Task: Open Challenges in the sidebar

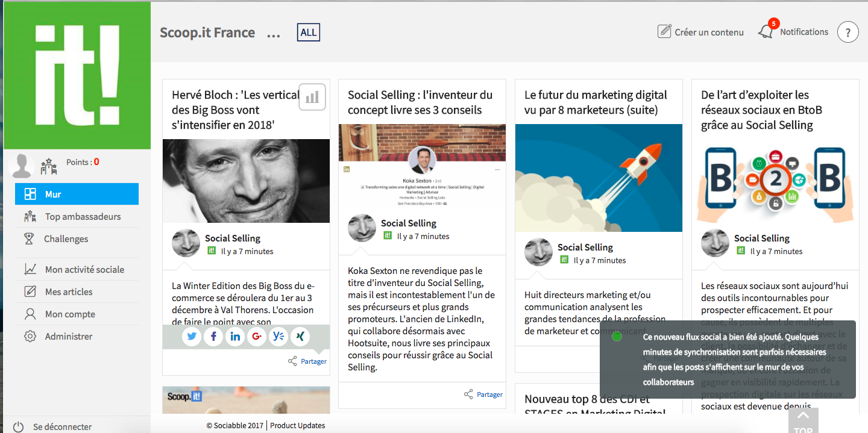Action: [77, 238]
